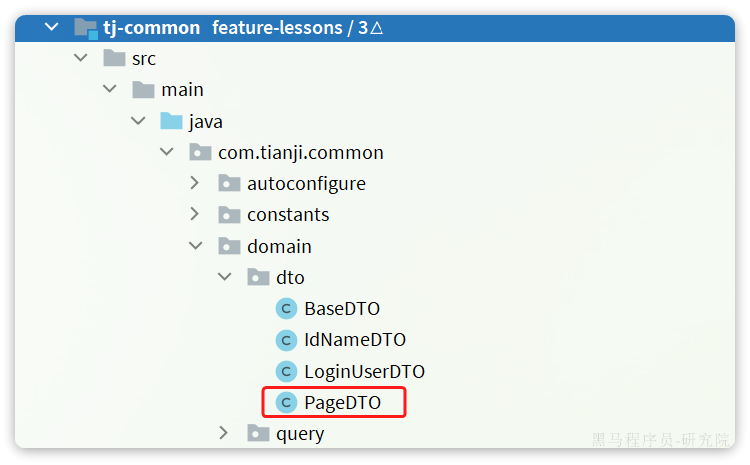Expand the autoconfigure package
Image resolution: width=750 pixels, height=465 pixels.
click(x=194, y=183)
